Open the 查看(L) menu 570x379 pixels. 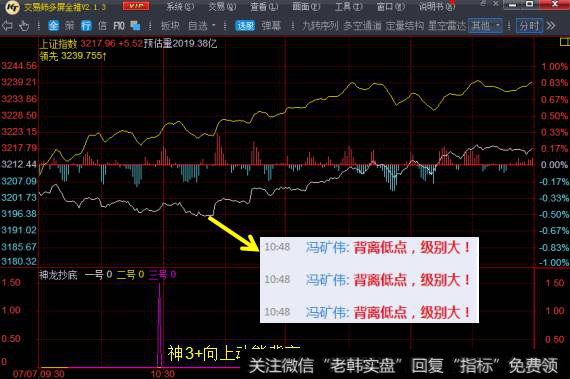pos(264,7)
